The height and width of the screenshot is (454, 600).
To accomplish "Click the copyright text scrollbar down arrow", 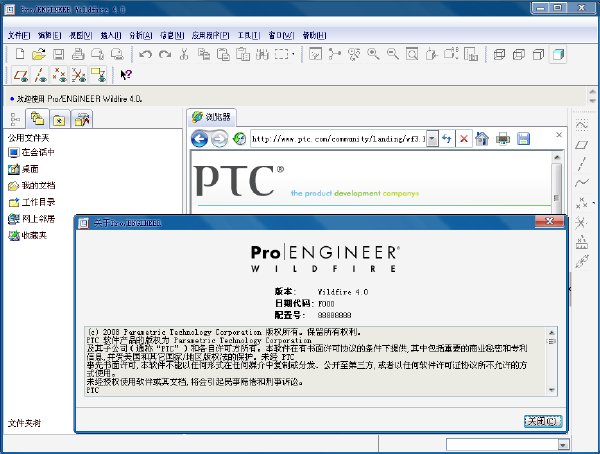I will [552, 390].
